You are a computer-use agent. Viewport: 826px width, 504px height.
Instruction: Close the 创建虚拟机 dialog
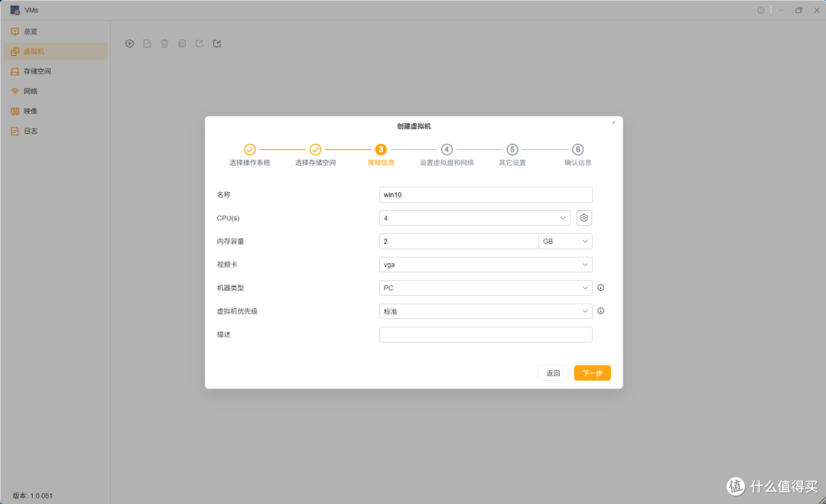pyautogui.click(x=613, y=122)
